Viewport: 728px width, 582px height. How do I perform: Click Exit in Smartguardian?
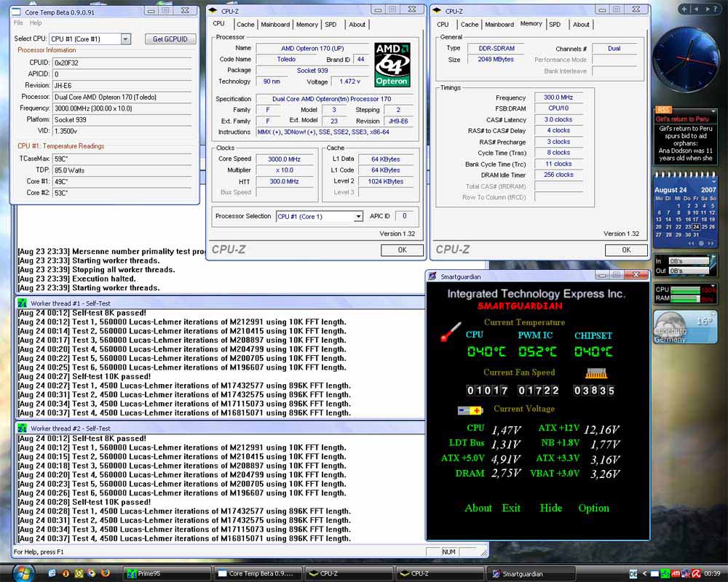511,508
